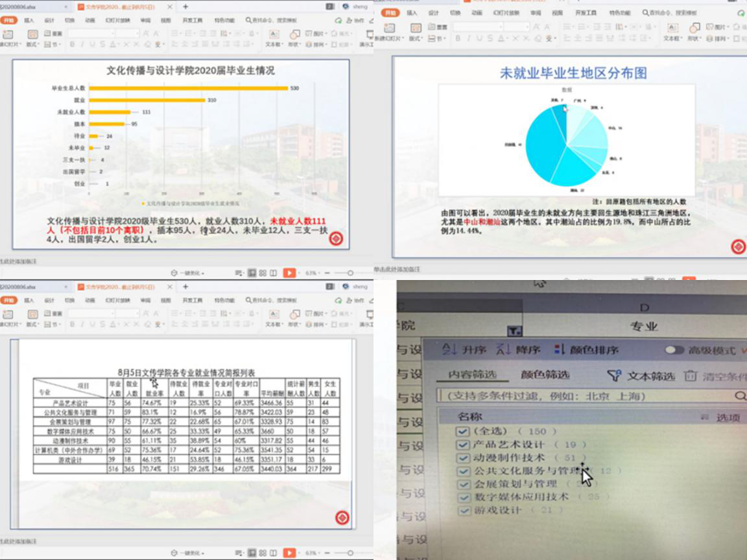Uncheck the 会展策划与管理 filter checkbox
Viewport: 747px width, 560px height.
pyautogui.click(x=462, y=484)
